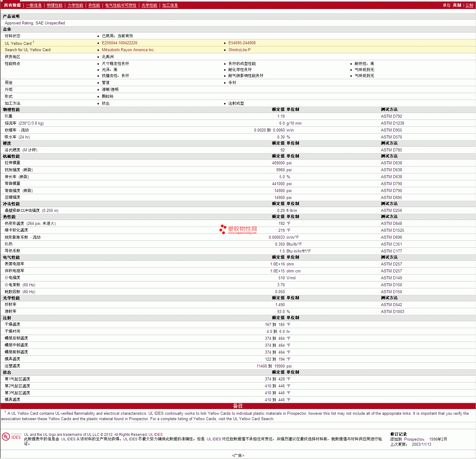Click the 修订记录 heading
The height and width of the screenshot is (459, 476).
coord(398,434)
